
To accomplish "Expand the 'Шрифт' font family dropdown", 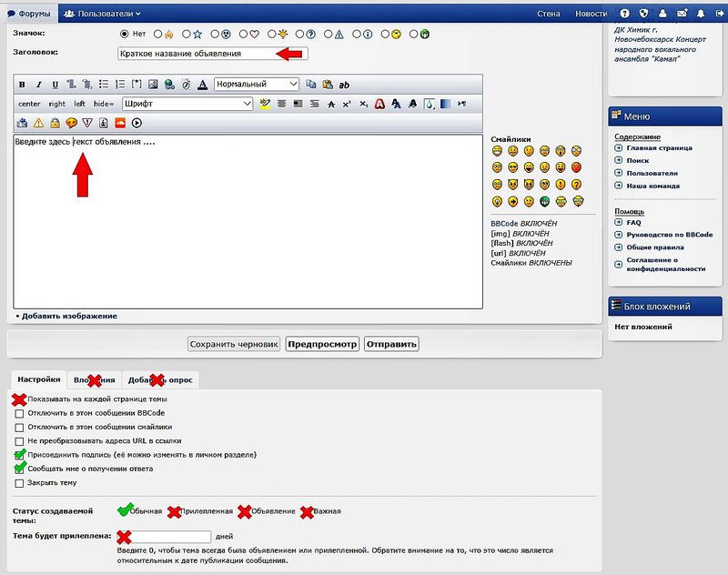I will 187,104.
